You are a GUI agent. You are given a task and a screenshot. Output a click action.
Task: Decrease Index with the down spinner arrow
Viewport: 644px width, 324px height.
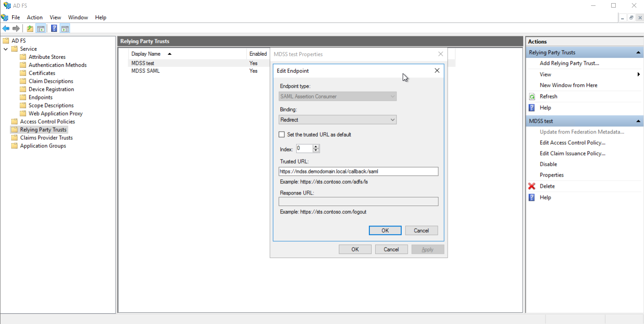click(x=316, y=151)
